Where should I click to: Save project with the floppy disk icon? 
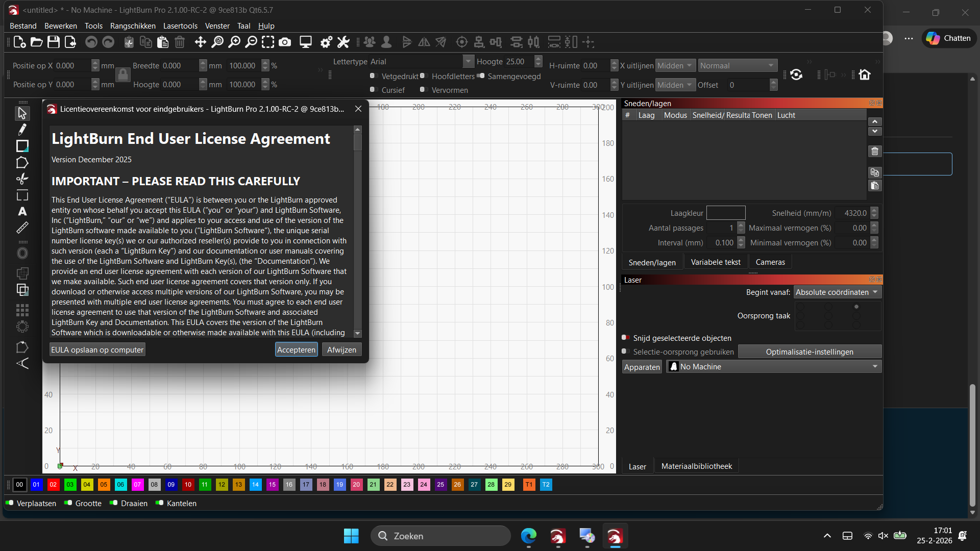(53, 42)
